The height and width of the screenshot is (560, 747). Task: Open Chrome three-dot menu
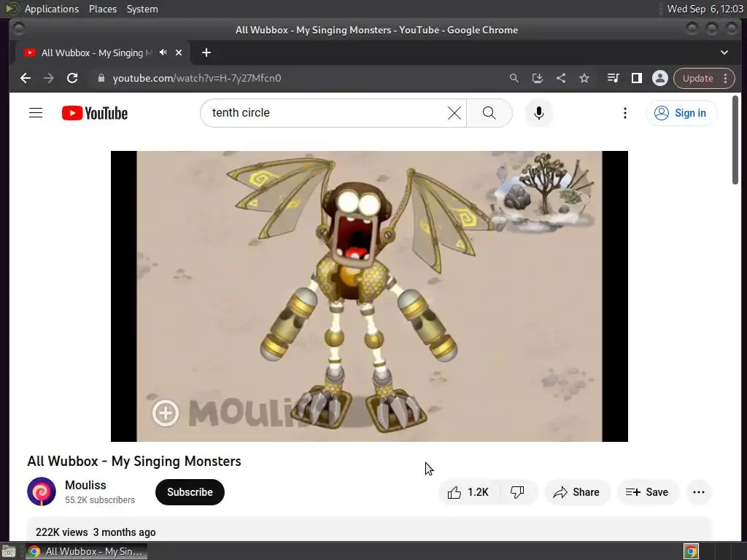coord(726,78)
